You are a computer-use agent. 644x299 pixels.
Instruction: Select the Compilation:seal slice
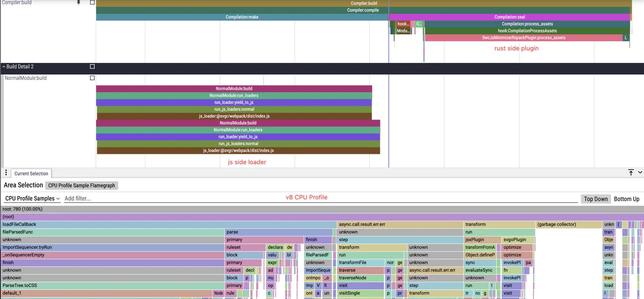tap(509, 17)
